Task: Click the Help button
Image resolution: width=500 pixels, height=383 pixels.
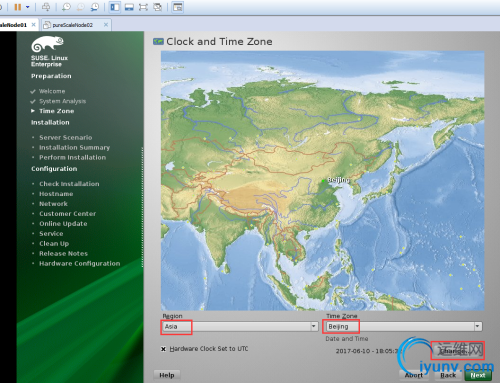Action: click(167, 375)
